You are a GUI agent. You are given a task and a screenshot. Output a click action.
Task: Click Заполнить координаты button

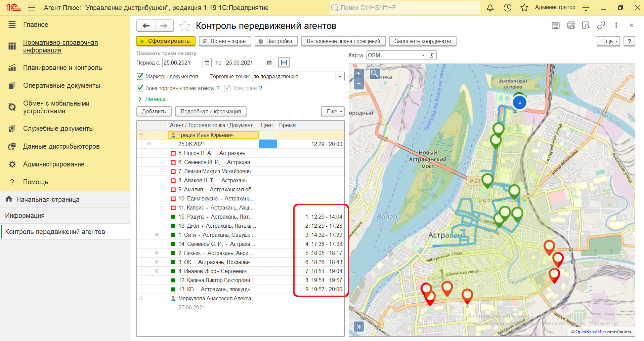tap(423, 41)
